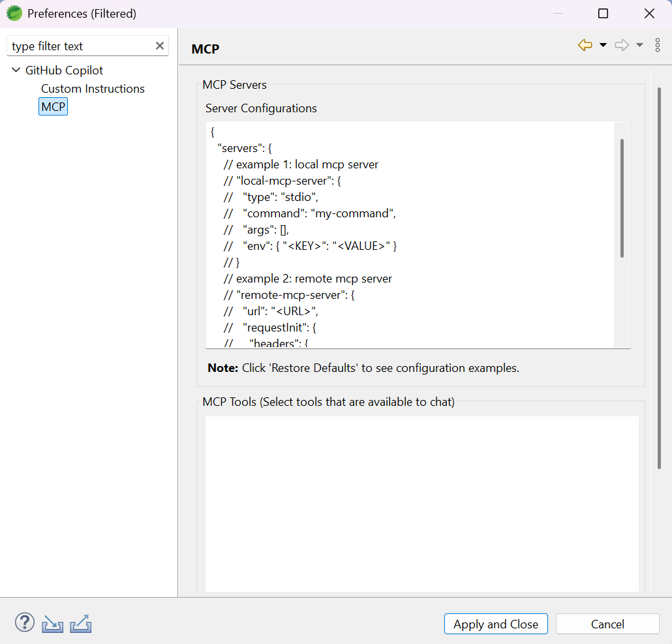672x644 pixels.
Task: Click the import preferences icon
Action: [x=52, y=623]
